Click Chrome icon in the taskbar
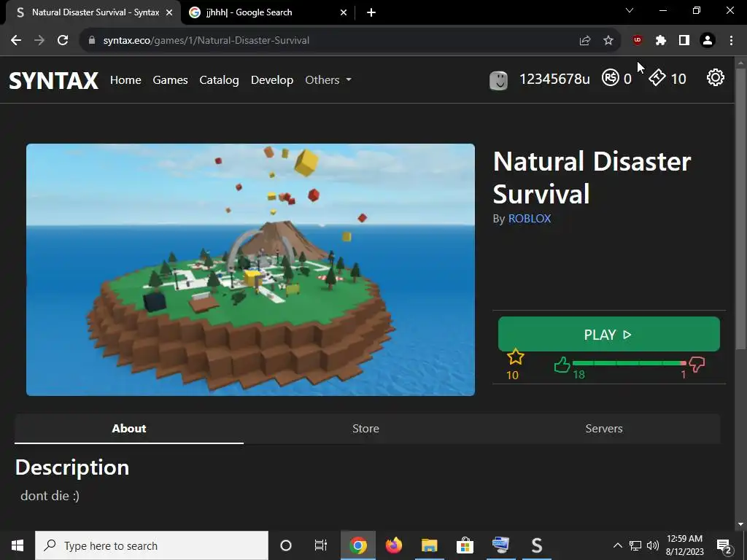Image resolution: width=747 pixels, height=560 pixels. (357, 545)
